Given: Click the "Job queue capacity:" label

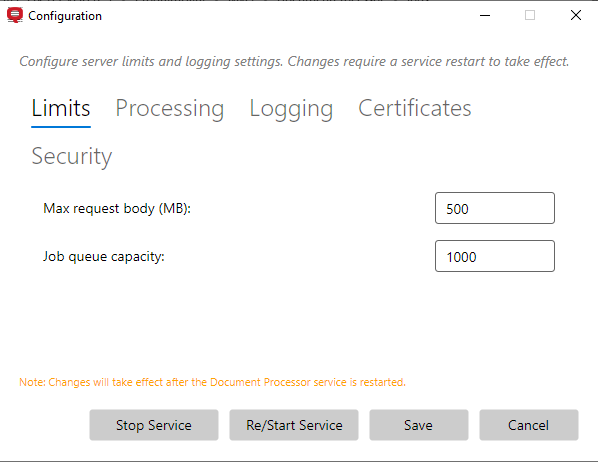Looking at the screenshot, I should pos(103,256).
